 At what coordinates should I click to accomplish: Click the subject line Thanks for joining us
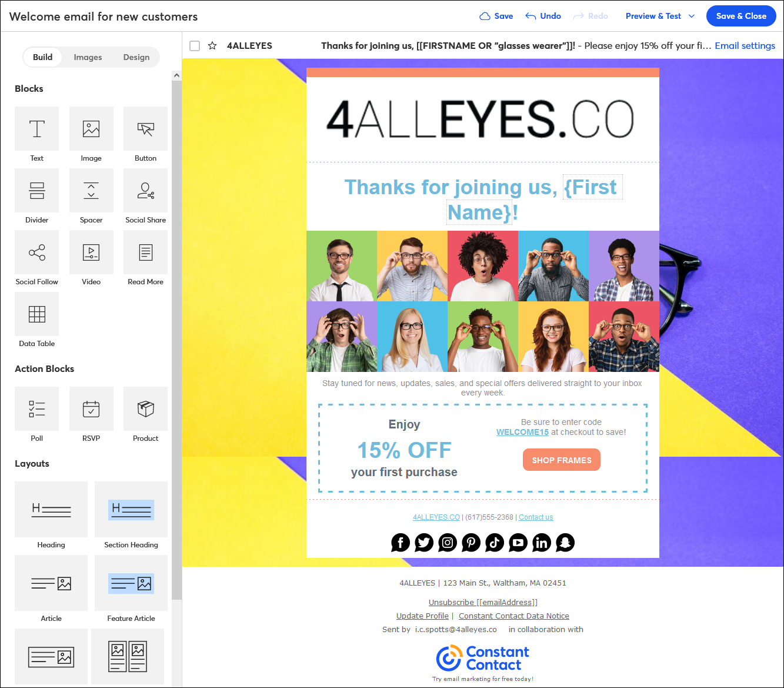coord(448,46)
